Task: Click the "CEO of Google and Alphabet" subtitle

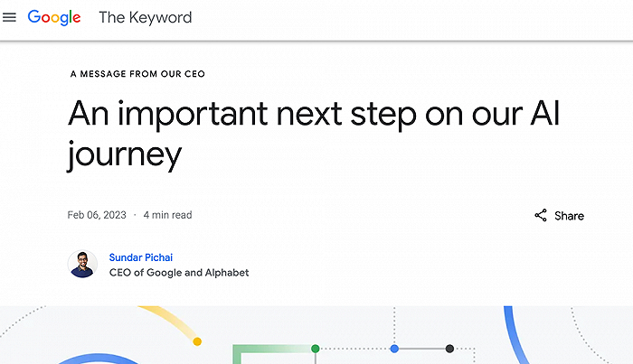Action: [x=178, y=272]
